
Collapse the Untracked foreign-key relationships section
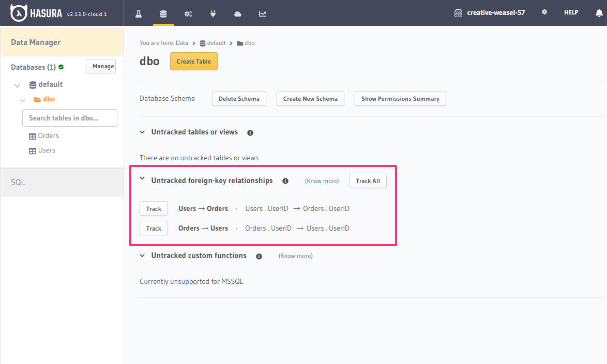click(143, 179)
